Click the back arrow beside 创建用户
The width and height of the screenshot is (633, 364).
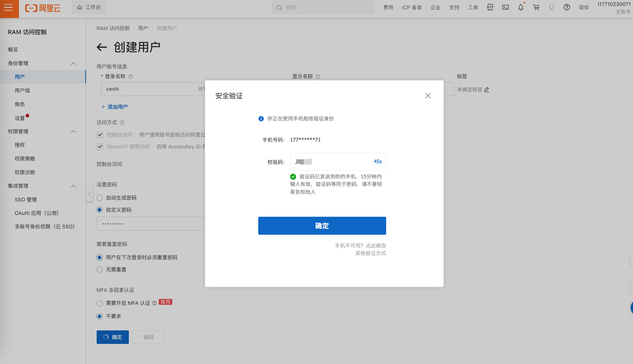point(102,47)
